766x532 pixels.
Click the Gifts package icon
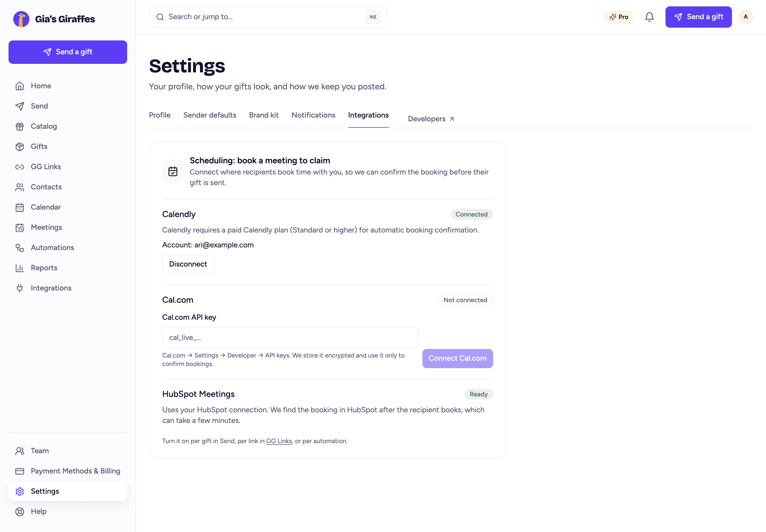[20, 147]
